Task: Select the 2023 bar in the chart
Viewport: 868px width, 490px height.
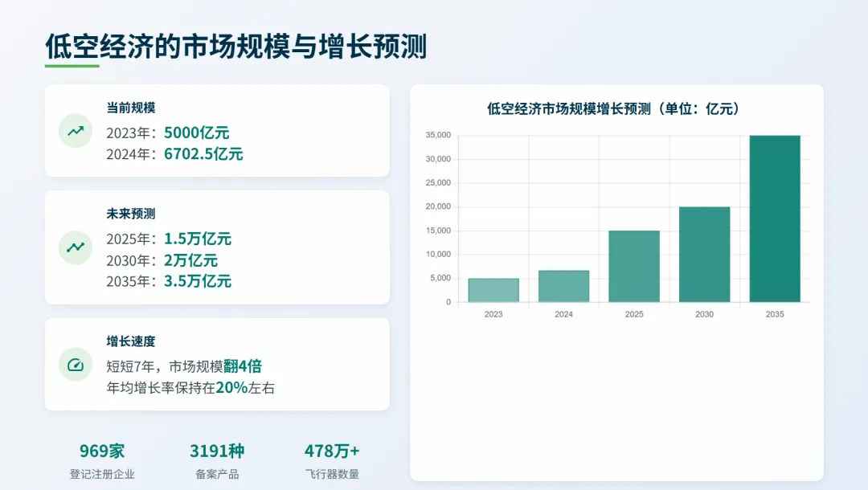Action: pos(493,290)
